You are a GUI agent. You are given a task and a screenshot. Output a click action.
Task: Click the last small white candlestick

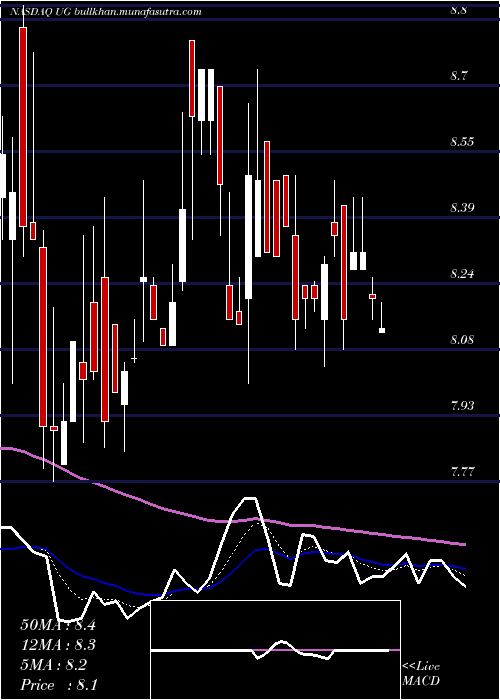click(382, 330)
